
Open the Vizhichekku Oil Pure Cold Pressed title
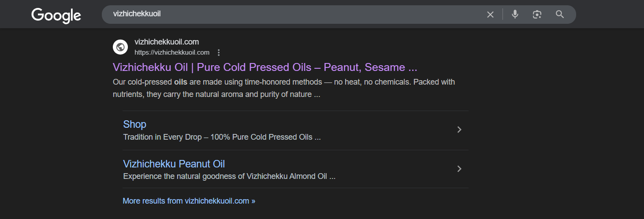265,67
